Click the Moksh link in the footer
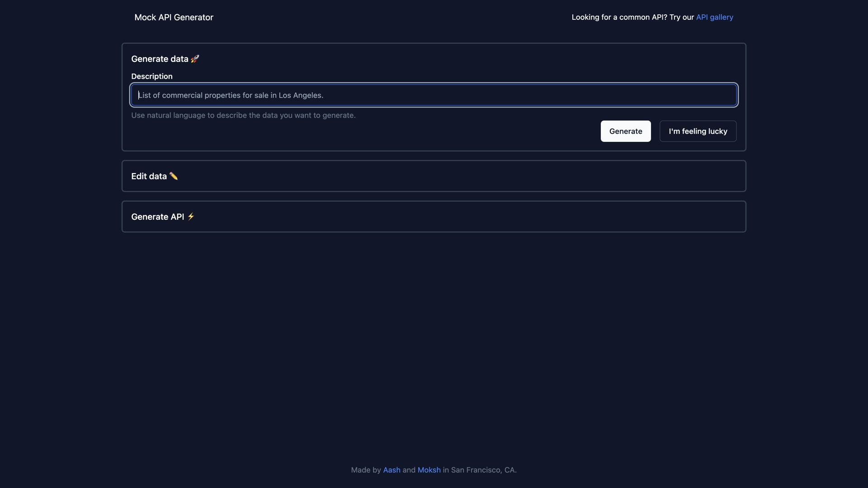The image size is (868, 488). (x=429, y=470)
